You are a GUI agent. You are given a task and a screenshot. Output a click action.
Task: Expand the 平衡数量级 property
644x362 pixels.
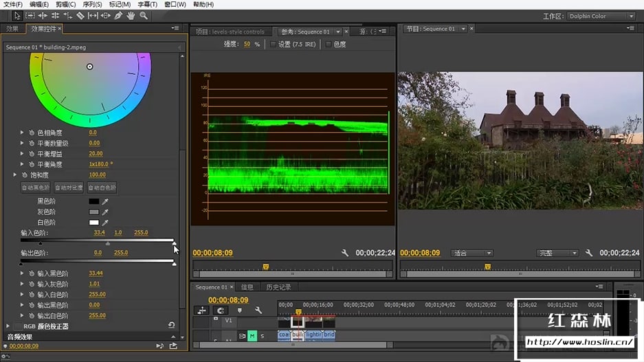(x=22, y=144)
